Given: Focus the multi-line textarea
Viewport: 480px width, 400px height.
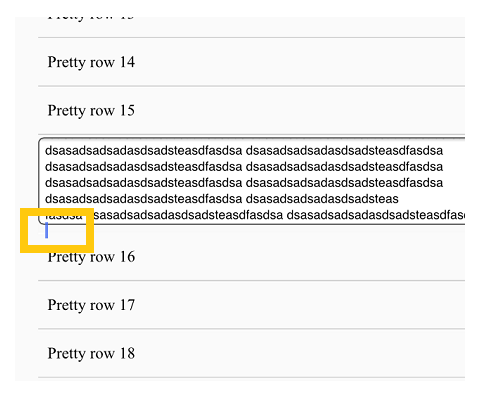Looking at the screenshot, I should point(252,181).
